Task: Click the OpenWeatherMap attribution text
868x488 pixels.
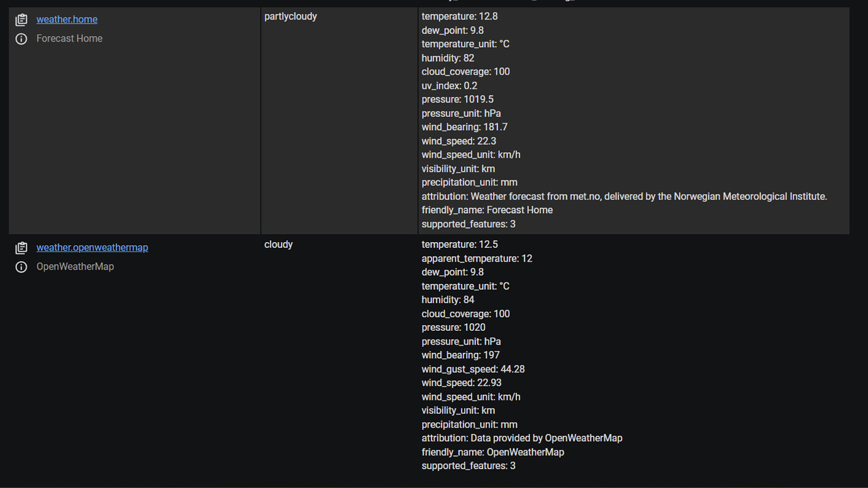Action: [521, 438]
